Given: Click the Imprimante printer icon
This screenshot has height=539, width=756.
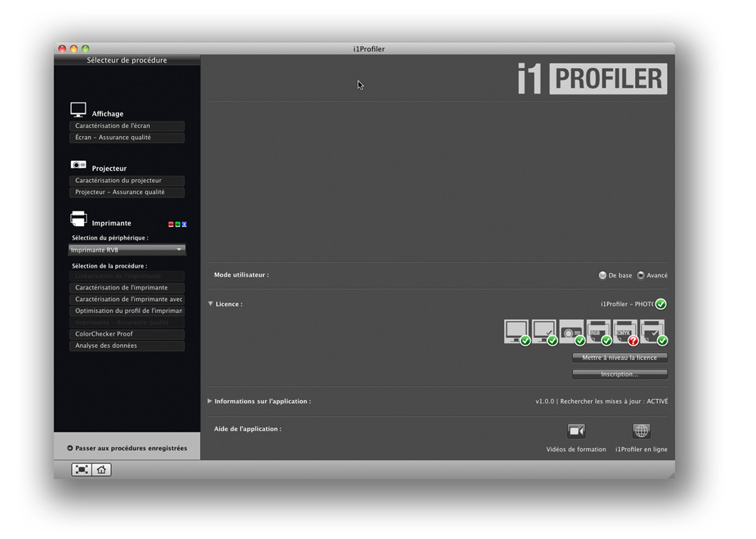Looking at the screenshot, I should 78,218.
